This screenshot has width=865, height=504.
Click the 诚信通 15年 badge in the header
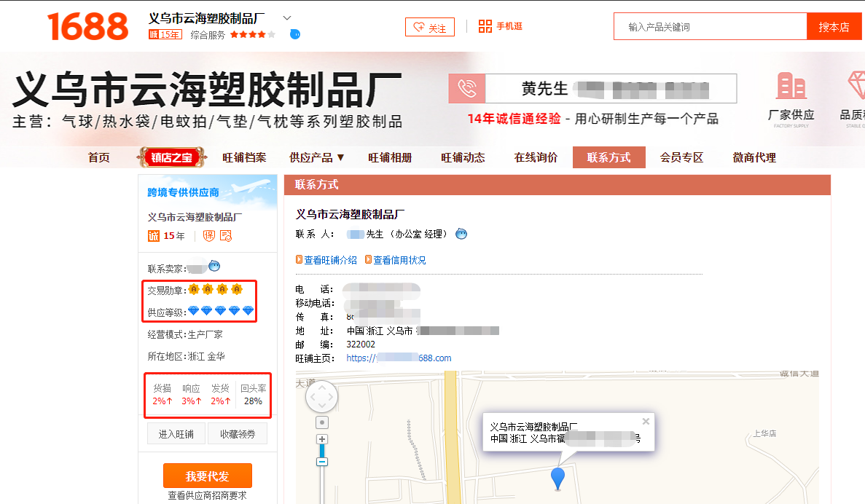(x=165, y=35)
